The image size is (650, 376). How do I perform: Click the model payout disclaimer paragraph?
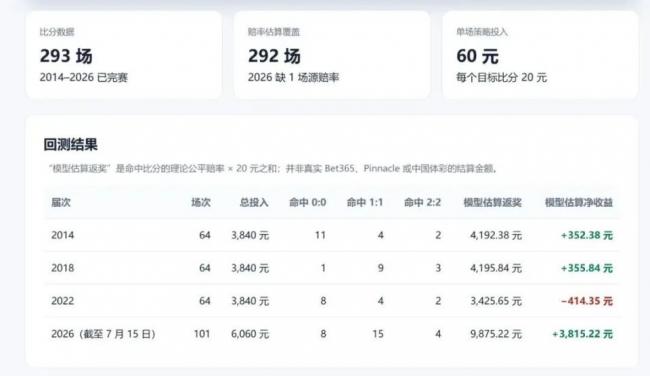[272, 168]
